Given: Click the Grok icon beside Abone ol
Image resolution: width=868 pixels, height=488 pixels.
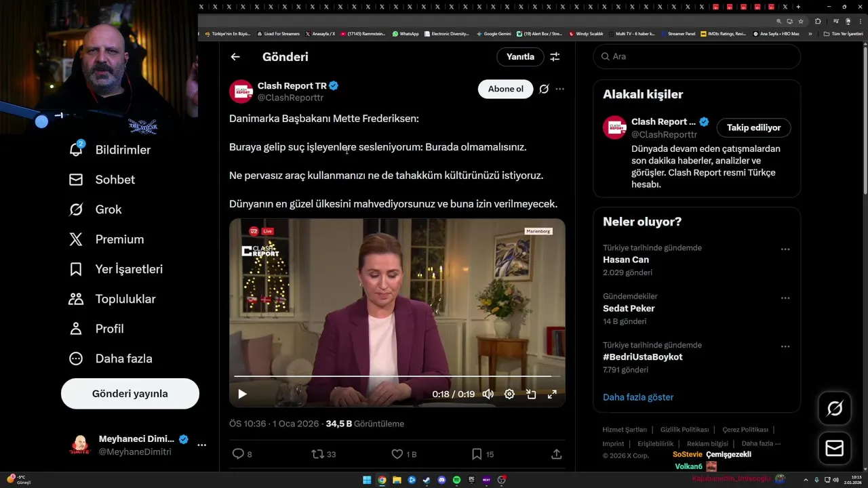Looking at the screenshot, I should click(x=544, y=89).
